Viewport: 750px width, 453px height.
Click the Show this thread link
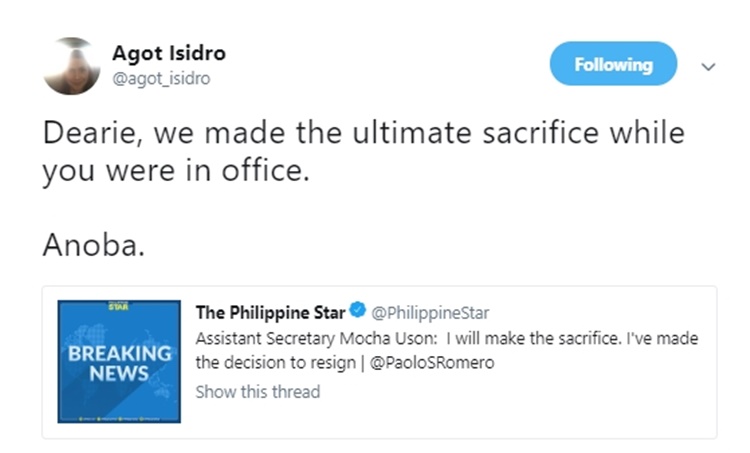257,391
